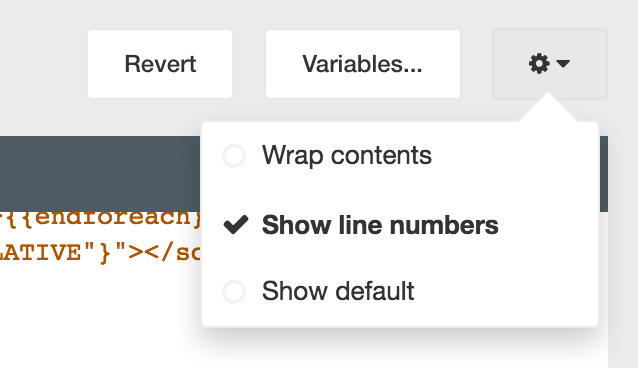
Task: Click the editor's vertical scrollbar on right
Action: [604, 174]
